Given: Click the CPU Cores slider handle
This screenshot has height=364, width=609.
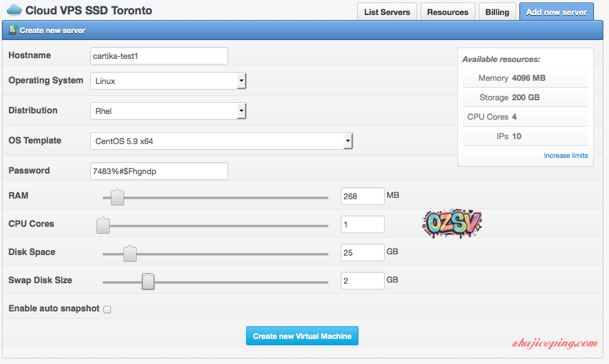Looking at the screenshot, I should click(103, 226).
